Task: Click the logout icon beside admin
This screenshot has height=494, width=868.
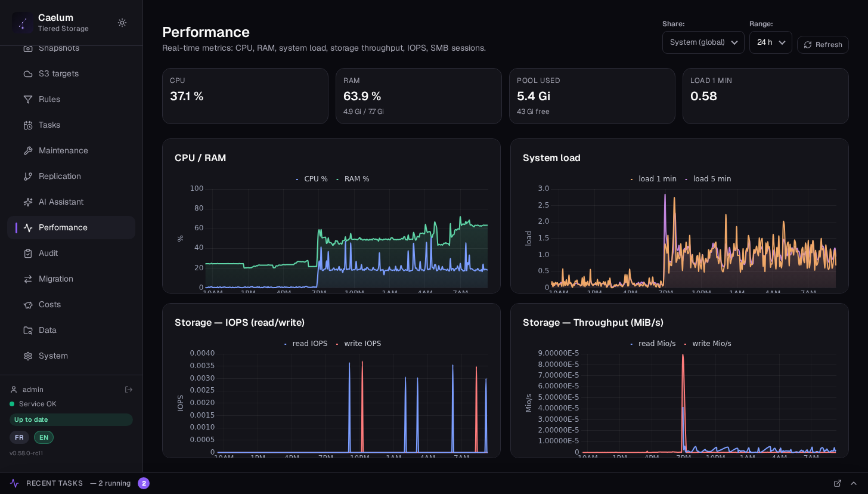Action: tap(129, 390)
